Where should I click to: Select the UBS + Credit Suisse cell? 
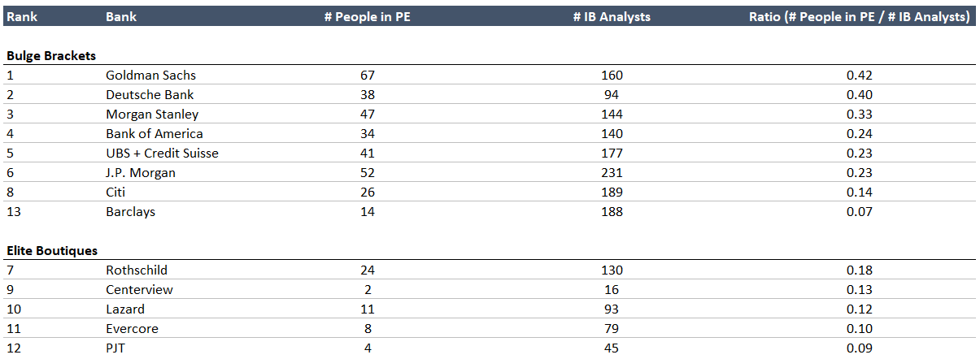162,153
